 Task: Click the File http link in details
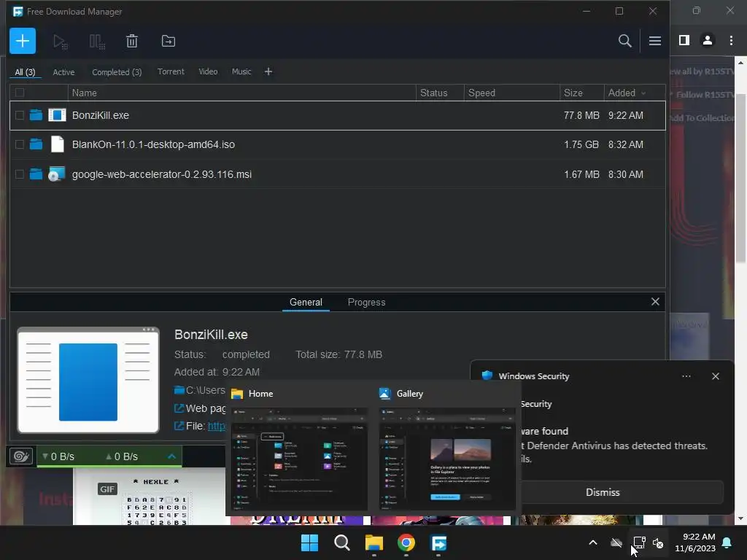tap(217, 426)
